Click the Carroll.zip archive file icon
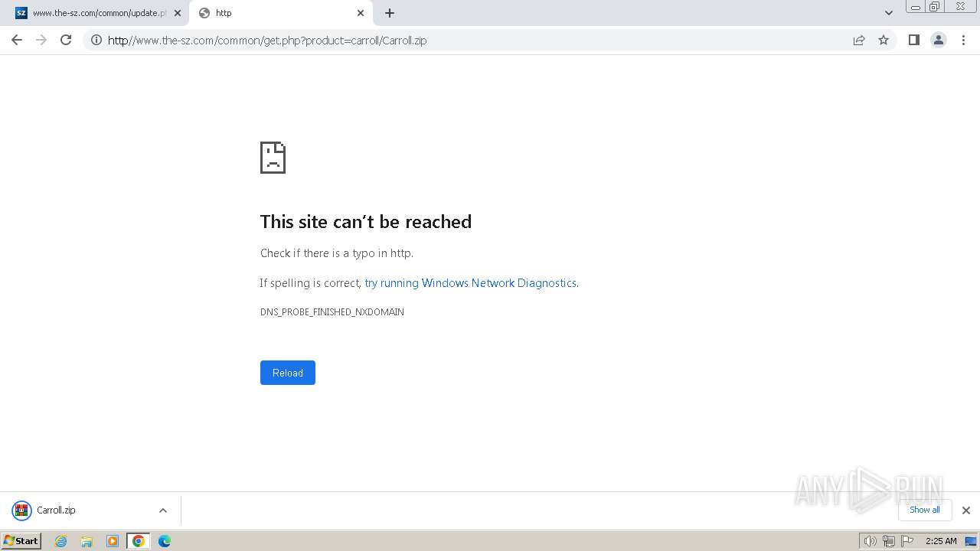980x551 pixels. 21,510
